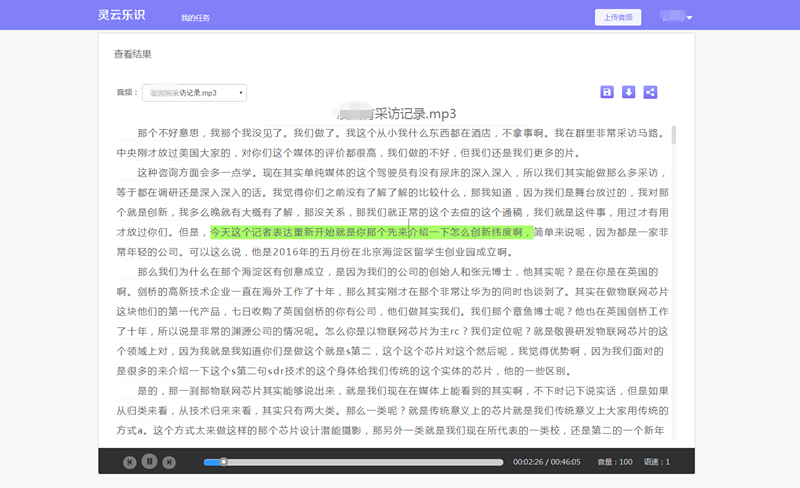Viewport: 800px width, 488px height.
Task: Click the playback time 00:02:26 display
Action: click(x=526, y=462)
